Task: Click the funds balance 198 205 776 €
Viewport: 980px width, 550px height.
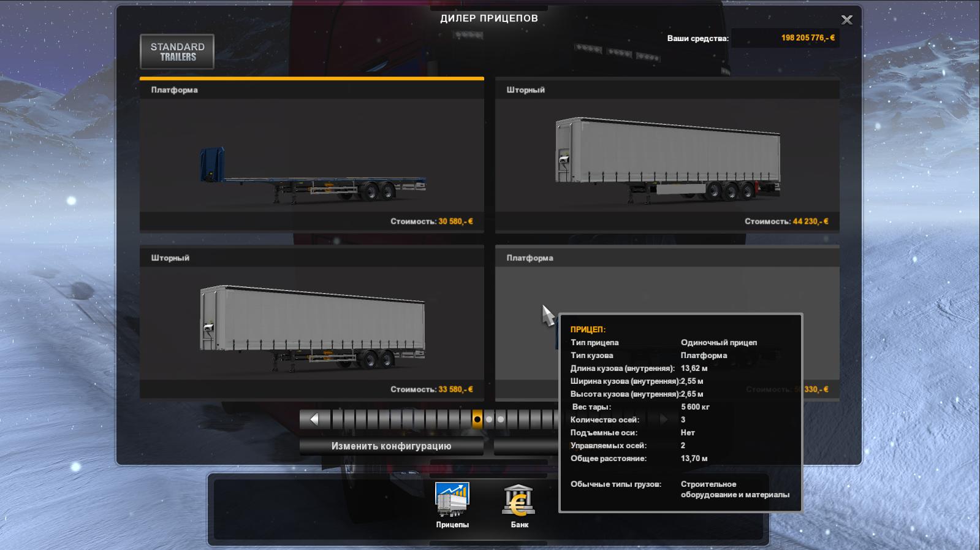Action: [x=807, y=38]
